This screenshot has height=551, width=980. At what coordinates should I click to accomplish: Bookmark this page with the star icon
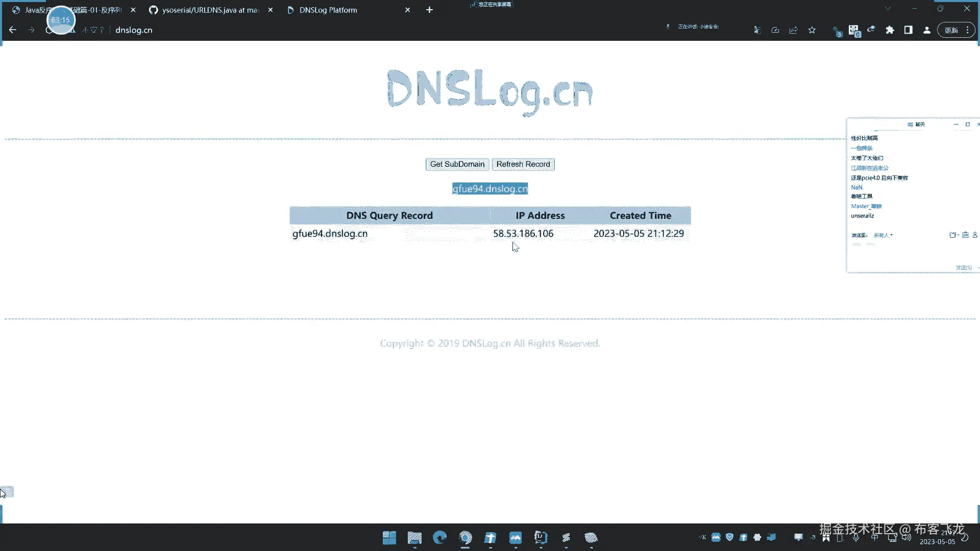coord(812,30)
